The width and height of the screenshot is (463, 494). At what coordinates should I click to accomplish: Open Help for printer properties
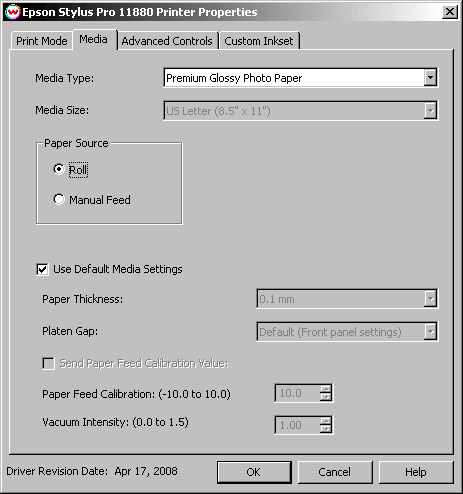[416, 472]
